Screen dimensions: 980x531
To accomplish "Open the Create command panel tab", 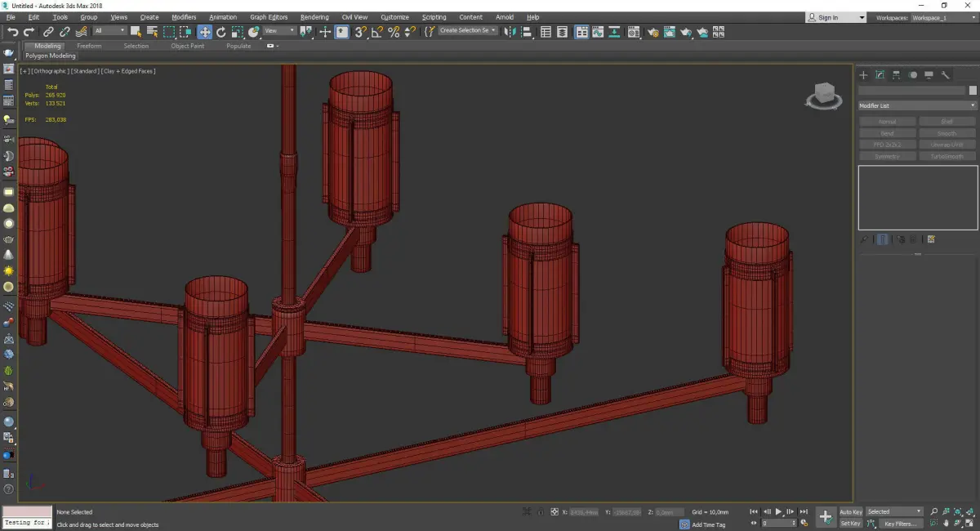I will 863,75.
